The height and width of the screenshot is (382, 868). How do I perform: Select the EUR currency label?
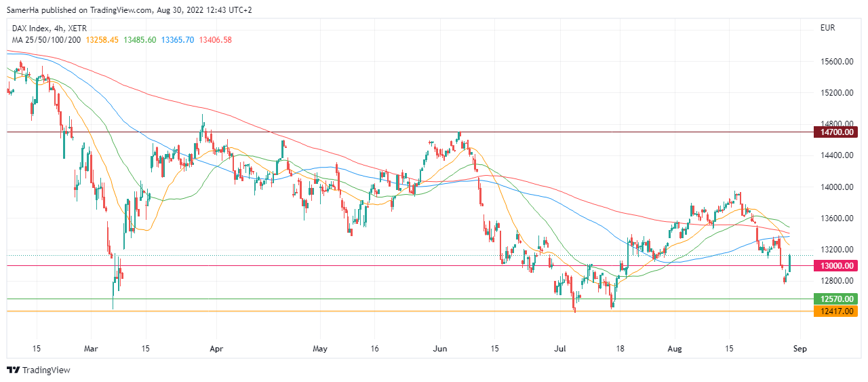tap(827, 28)
